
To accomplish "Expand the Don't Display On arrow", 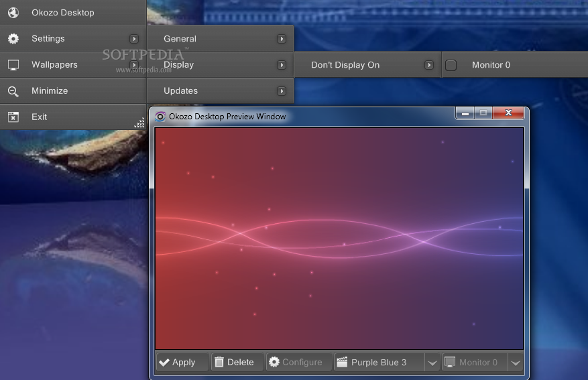I will point(428,65).
